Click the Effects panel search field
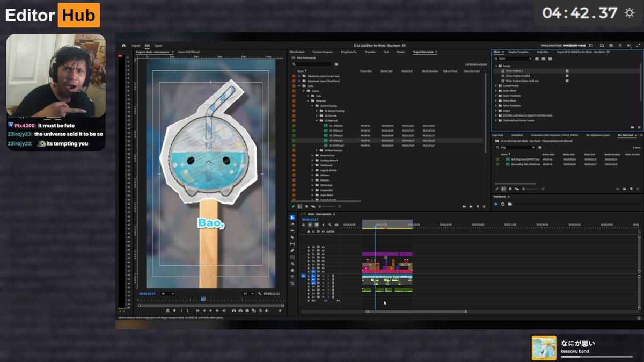644x362 pixels. (x=514, y=59)
